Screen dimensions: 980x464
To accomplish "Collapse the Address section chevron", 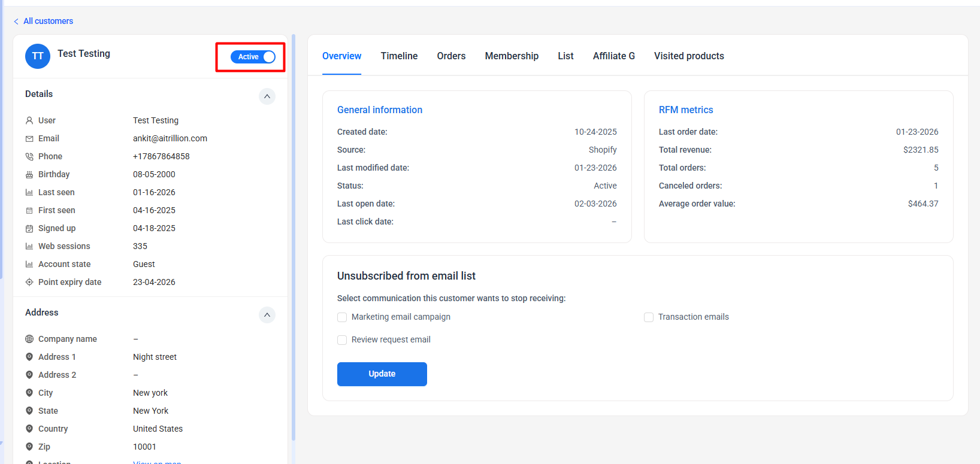I will pyautogui.click(x=267, y=315).
